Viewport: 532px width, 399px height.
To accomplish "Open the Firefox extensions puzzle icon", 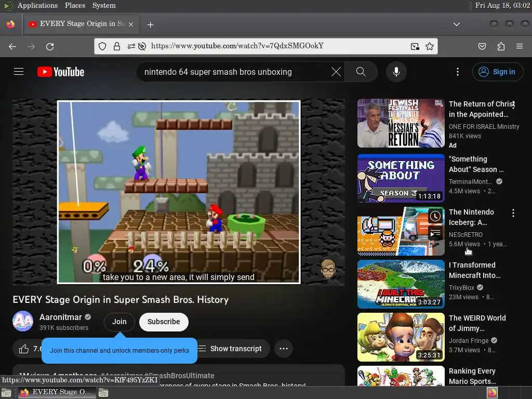I will point(501,46).
